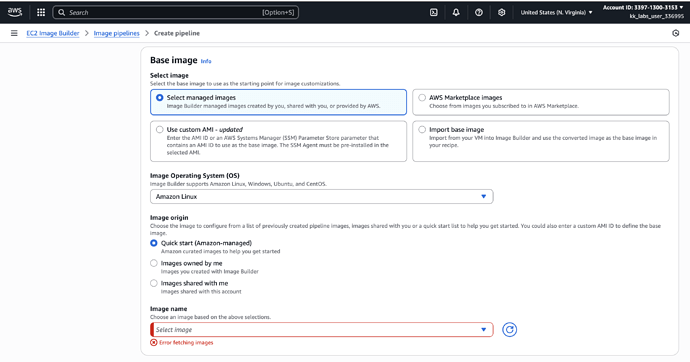Open the help question mark icon

tap(479, 12)
